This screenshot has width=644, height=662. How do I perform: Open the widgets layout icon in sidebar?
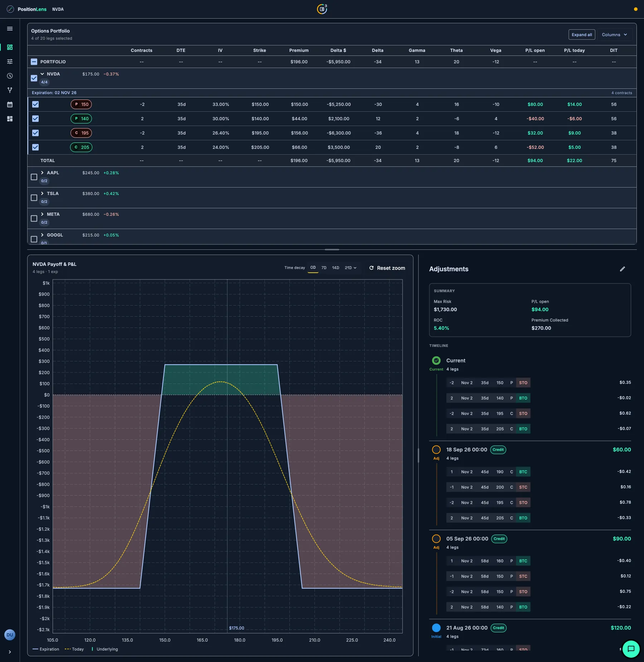pos(10,119)
